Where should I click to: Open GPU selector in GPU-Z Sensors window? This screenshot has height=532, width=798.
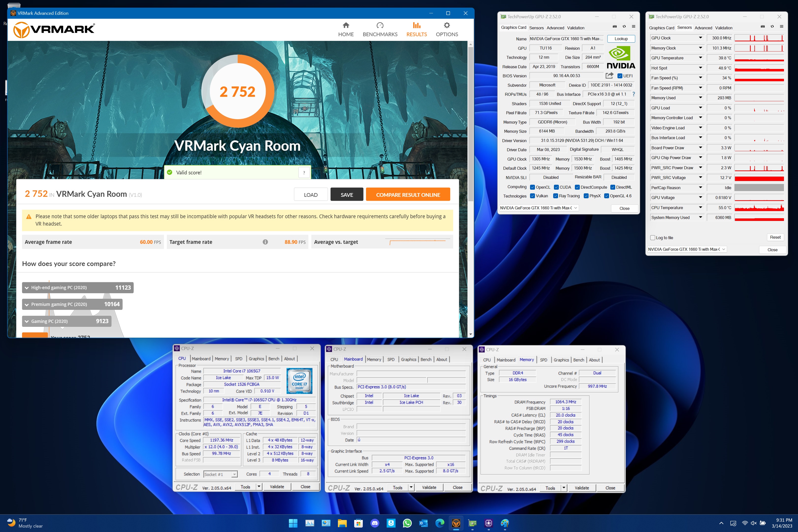pos(687,249)
